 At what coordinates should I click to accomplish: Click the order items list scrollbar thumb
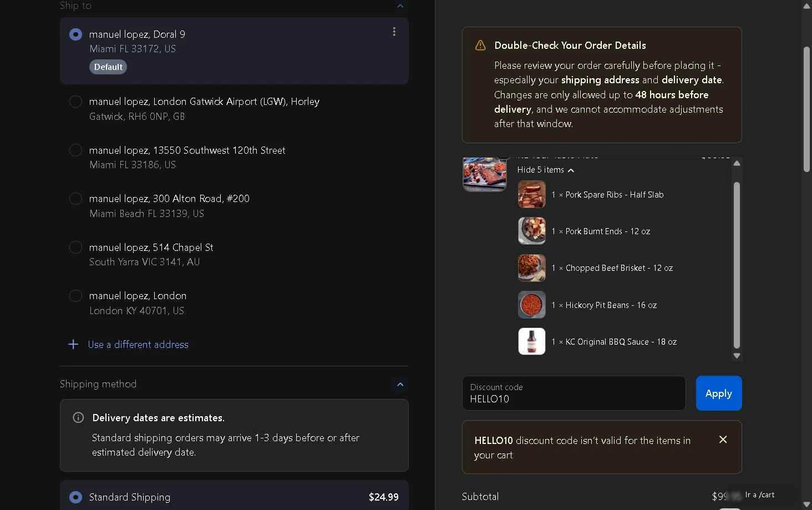tap(737, 265)
